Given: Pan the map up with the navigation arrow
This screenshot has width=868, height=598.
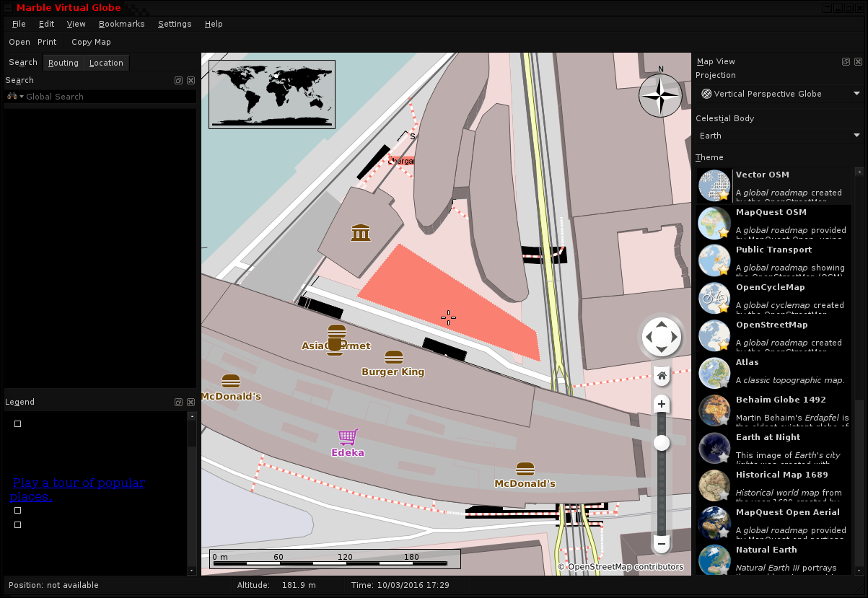Looking at the screenshot, I should click(662, 325).
